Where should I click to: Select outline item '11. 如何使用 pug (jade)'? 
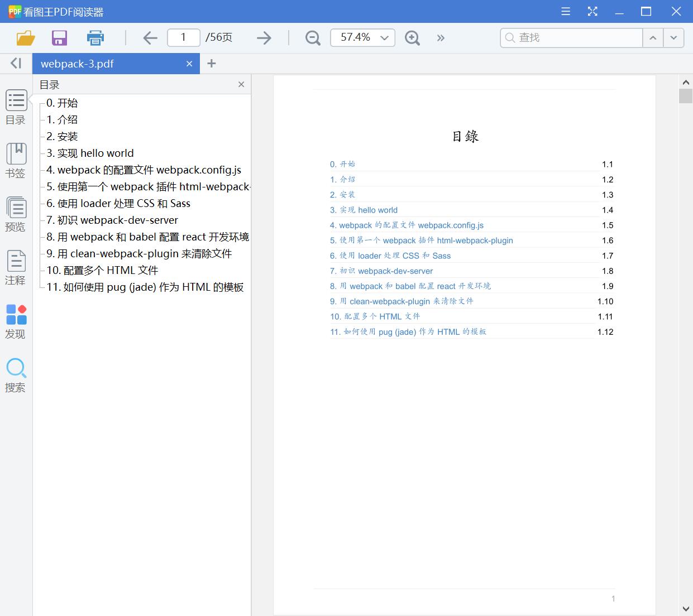coord(145,287)
